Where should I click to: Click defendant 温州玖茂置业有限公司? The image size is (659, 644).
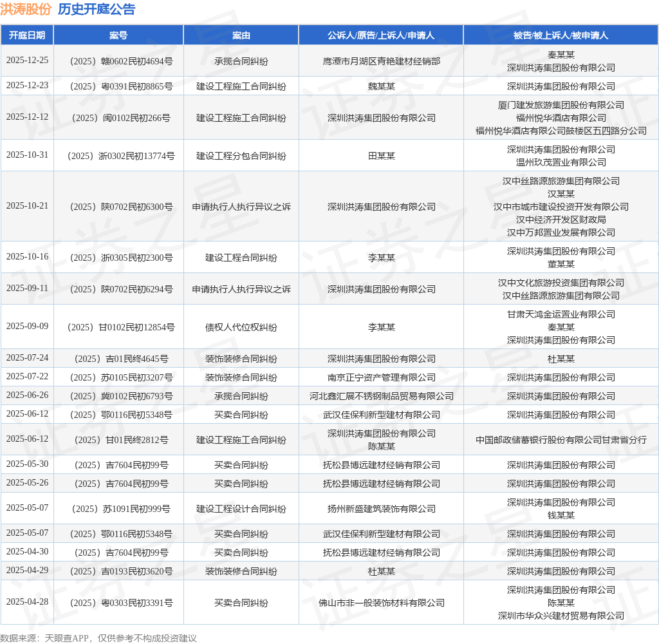pyautogui.click(x=561, y=162)
